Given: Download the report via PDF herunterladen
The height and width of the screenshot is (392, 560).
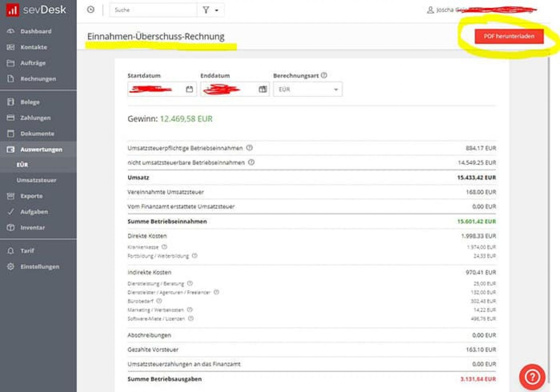Looking at the screenshot, I should click(509, 36).
